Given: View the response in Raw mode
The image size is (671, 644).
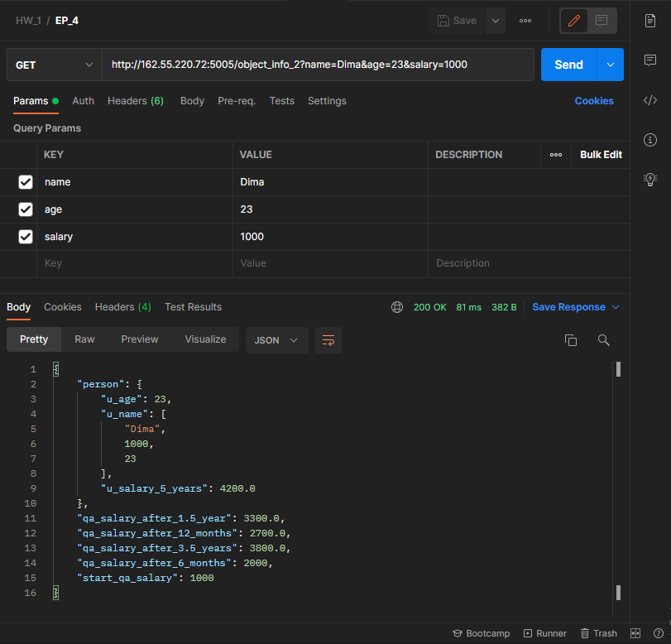Looking at the screenshot, I should [x=84, y=339].
